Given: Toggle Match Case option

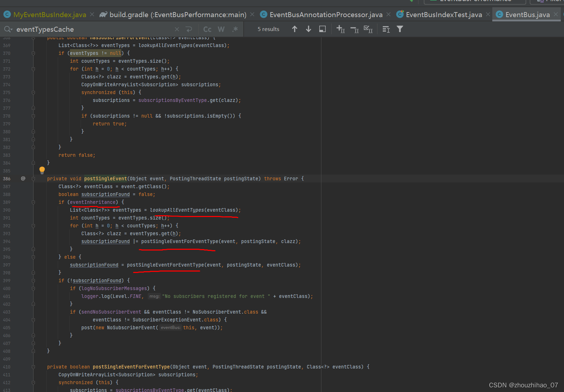Looking at the screenshot, I should pos(207,29).
